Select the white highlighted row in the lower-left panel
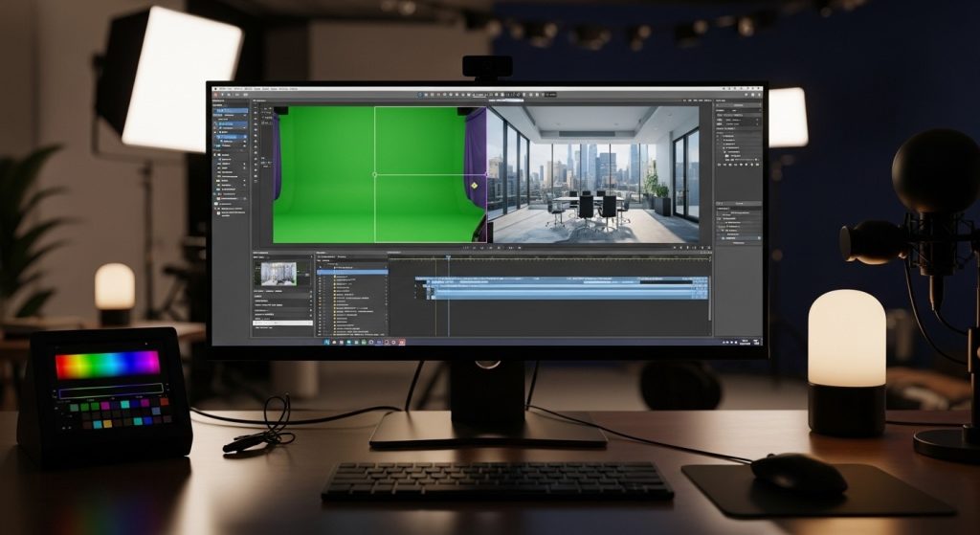Screen dimensions: 980x535 (x=282, y=323)
